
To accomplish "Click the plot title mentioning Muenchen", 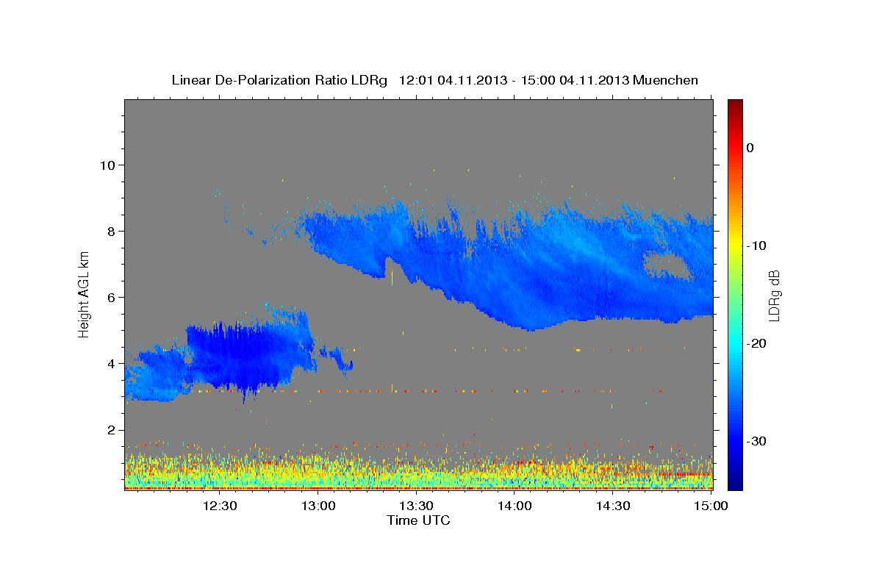I will pos(434,80).
